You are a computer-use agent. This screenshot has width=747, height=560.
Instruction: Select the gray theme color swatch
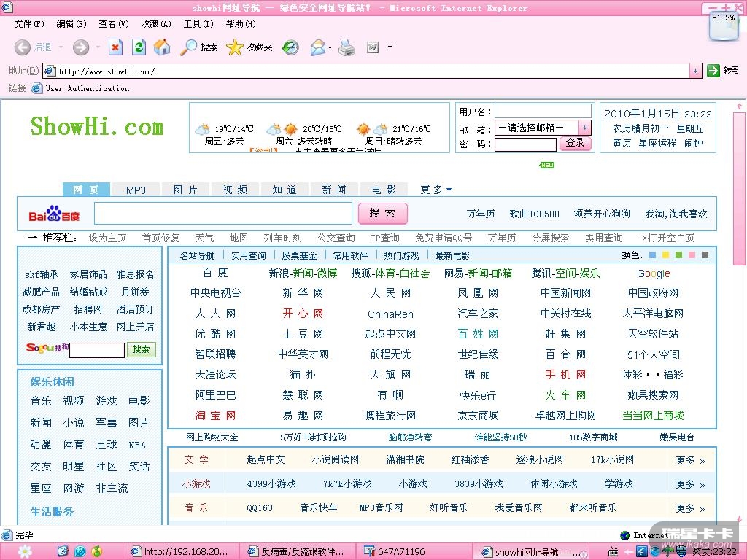(705, 254)
